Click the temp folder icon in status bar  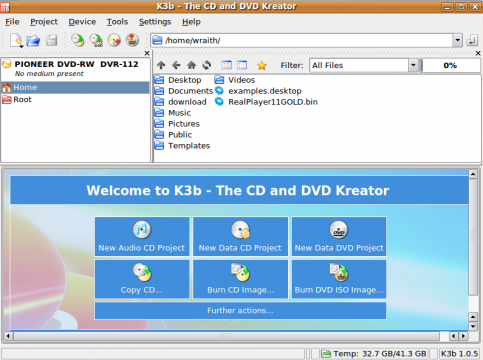326,354
